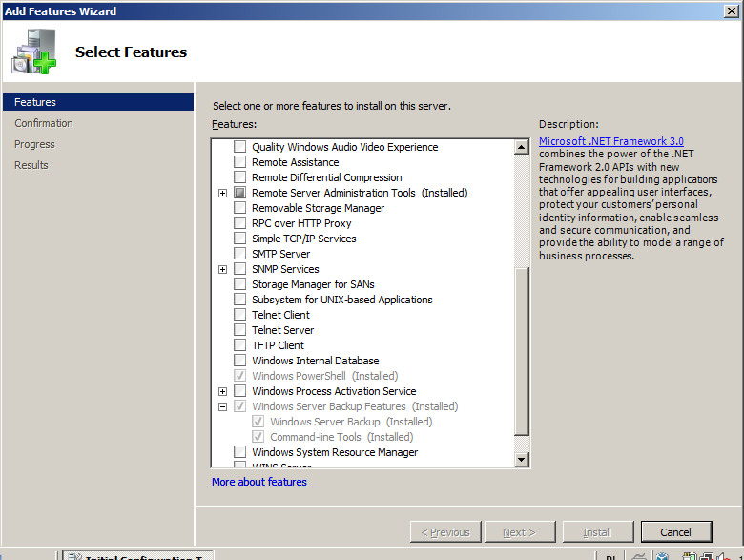Enable the Remote Assistance checkbox
744x560 pixels.
(x=240, y=162)
